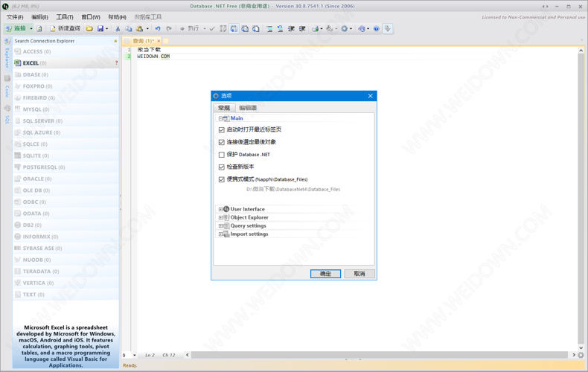The width and height of the screenshot is (588, 372).
Task: Click the horizontal scrollbar left arrow
Action: (x=188, y=355)
